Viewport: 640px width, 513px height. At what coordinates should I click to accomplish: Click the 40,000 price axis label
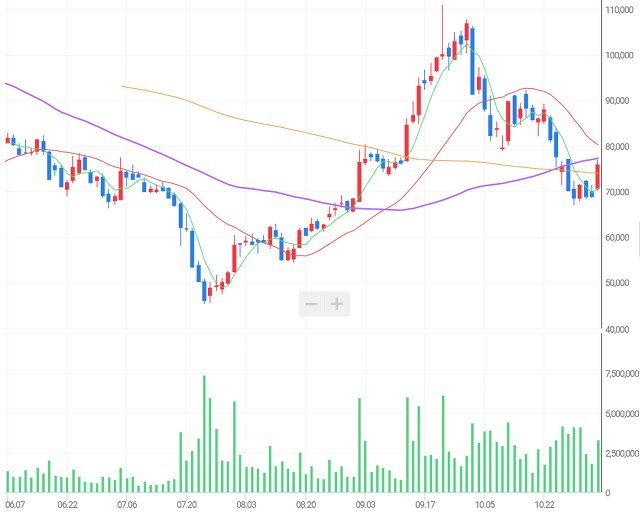pos(618,329)
